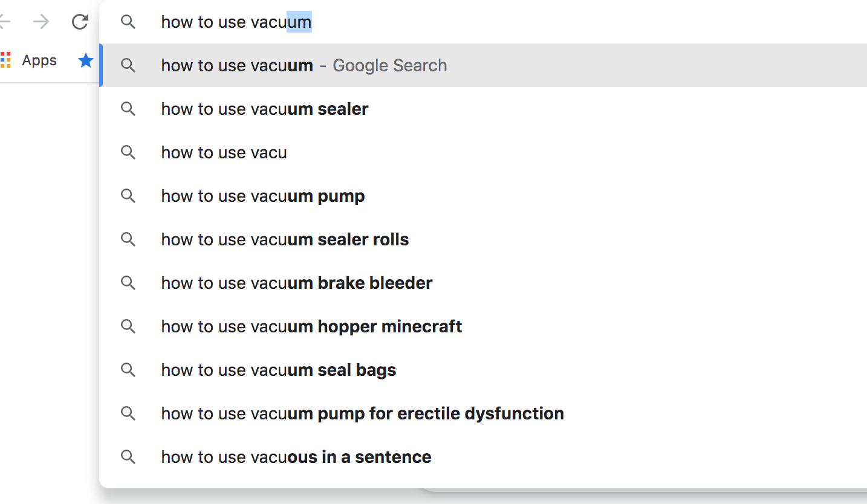
Task: Select the 'how to use vacuum pump' suggestion
Action: [x=262, y=196]
